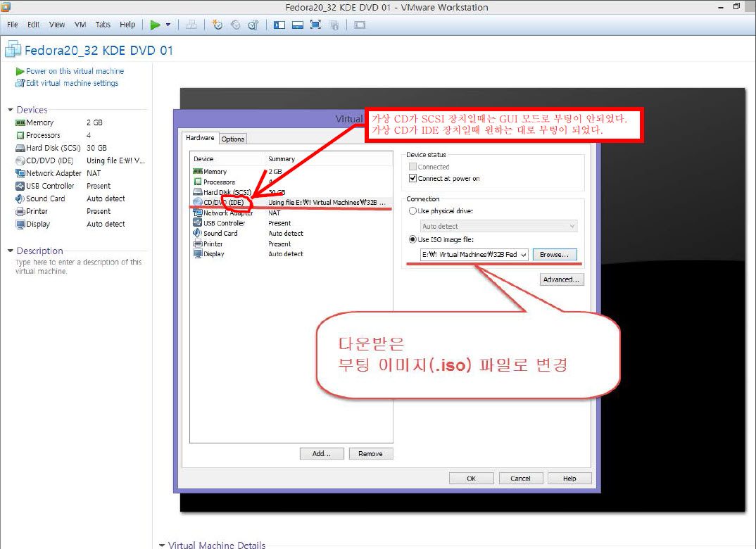
Task: Open the Help menu
Action: click(127, 25)
